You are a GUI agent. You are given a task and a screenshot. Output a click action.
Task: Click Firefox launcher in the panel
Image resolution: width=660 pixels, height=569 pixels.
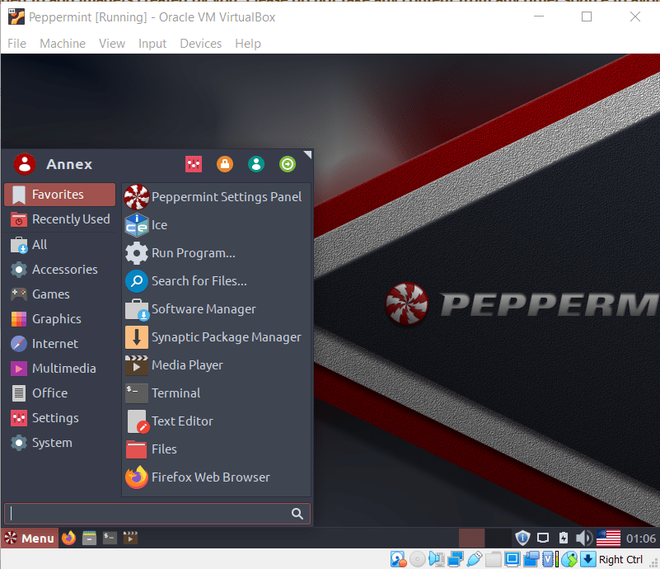click(69, 538)
